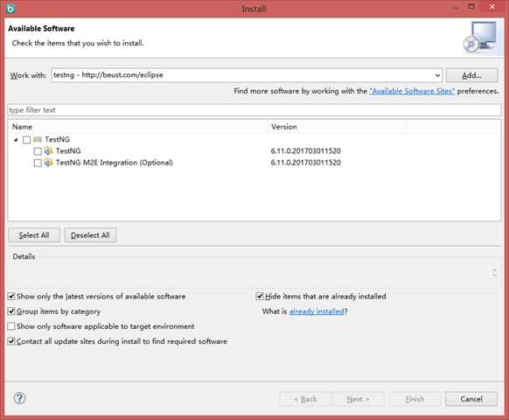This screenshot has width=509, height=420.
Task: Click the help question mark icon
Action: [19, 398]
